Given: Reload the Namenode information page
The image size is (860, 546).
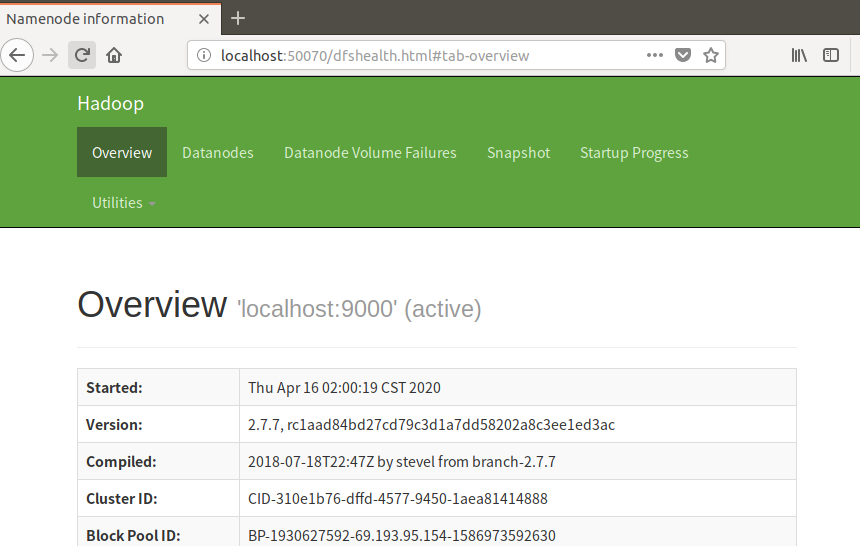Looking at the screenshot, I should coord(82,55).
